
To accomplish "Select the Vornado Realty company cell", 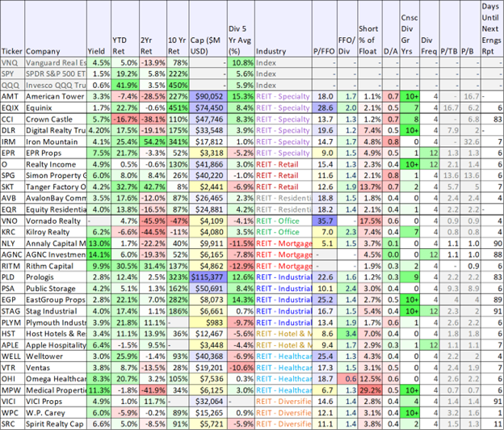I will coord(56,221).
